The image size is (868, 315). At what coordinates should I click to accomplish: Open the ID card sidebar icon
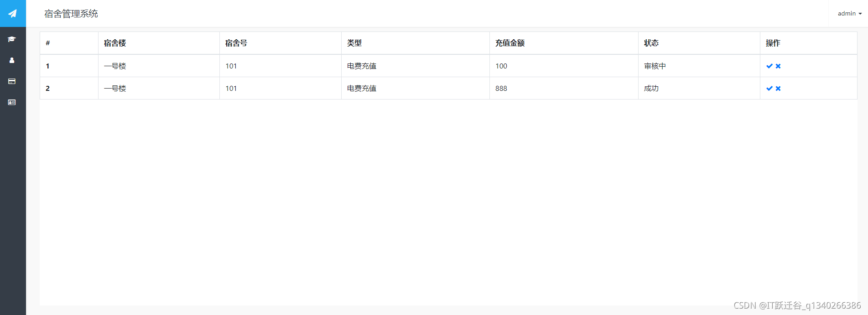[12, 102]
